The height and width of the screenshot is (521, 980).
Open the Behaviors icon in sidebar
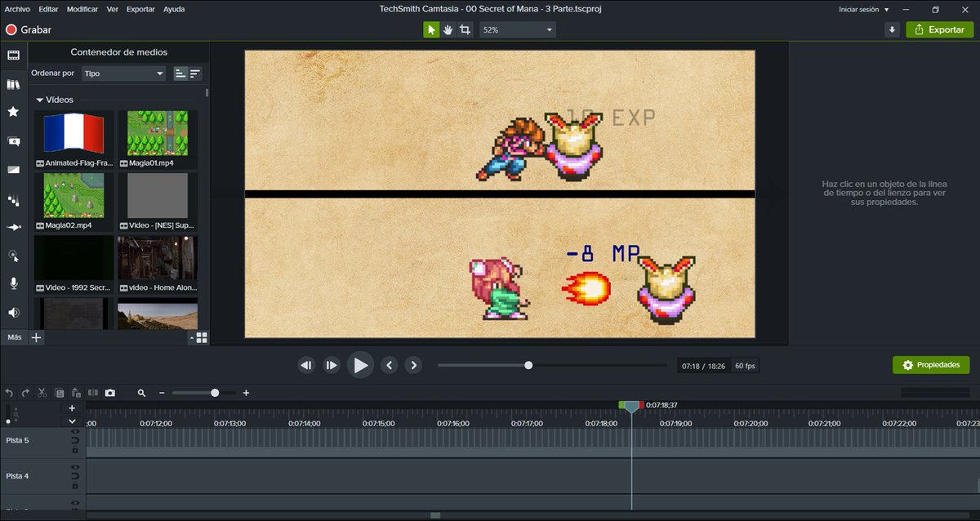point(13,199)
